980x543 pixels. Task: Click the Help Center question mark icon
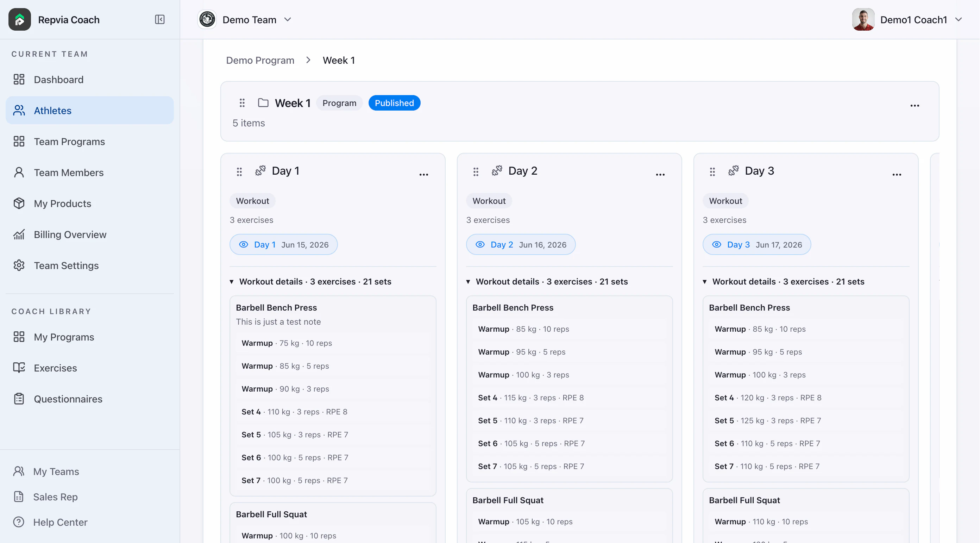(19, 522)
